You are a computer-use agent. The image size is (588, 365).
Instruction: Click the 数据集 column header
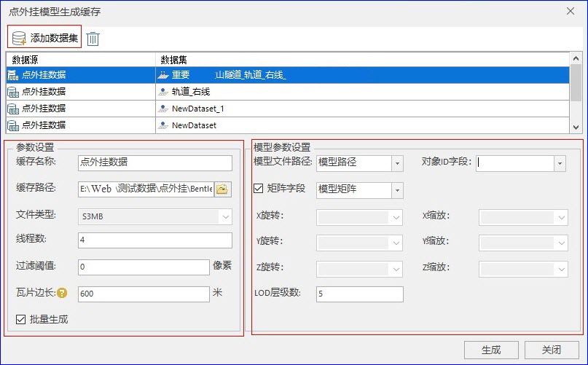pos(363,60)
